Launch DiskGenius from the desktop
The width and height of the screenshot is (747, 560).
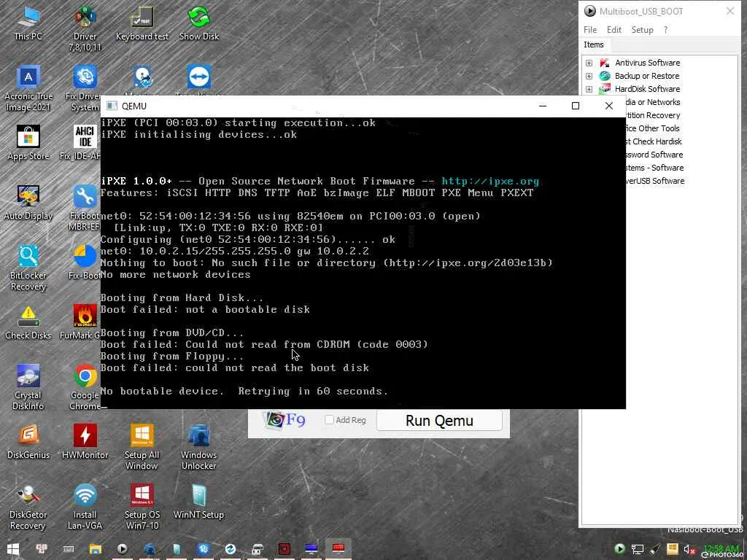point(28,442)
